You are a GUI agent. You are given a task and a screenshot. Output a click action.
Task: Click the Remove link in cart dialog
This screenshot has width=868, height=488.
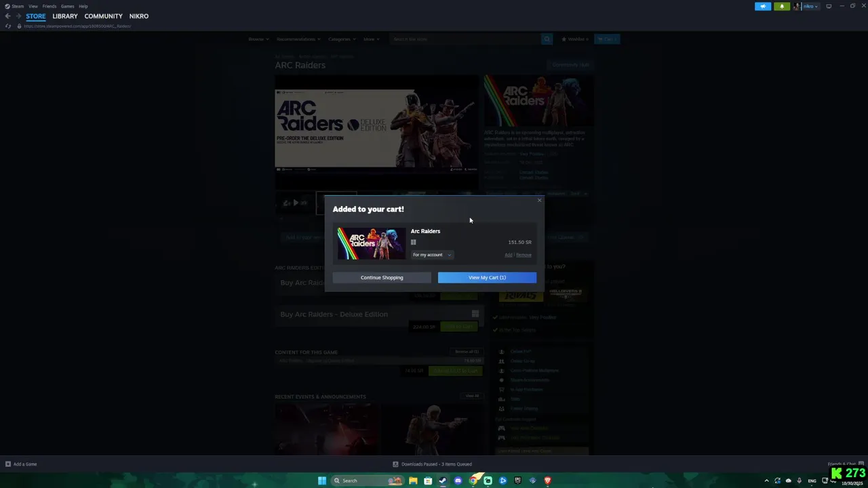524,255
